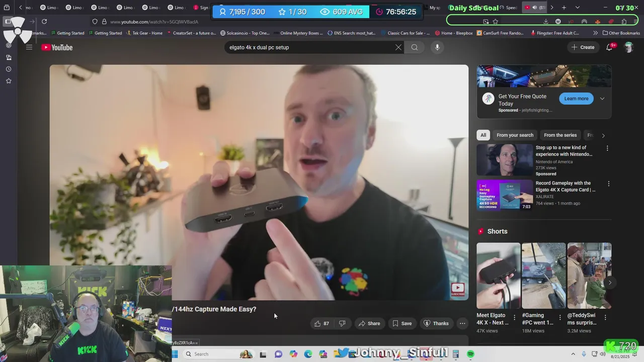
Task: Open Microsoft Edge from taskbar
Action: [308, 354]
